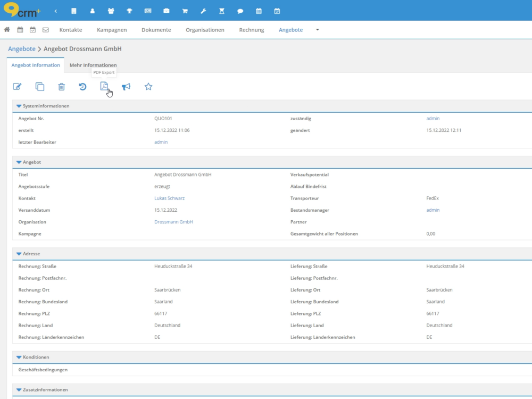Collapse the Adresse section

[x=19, y=254]
